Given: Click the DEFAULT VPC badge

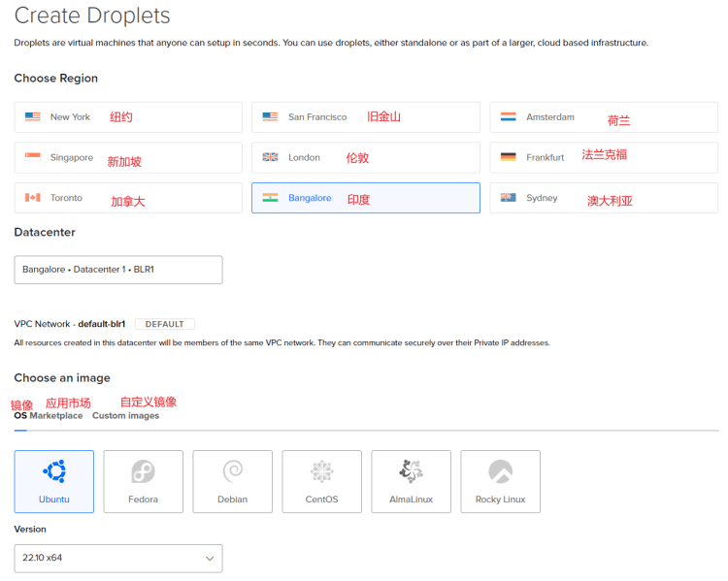Looking at the screenshot, I should point(165,324).
